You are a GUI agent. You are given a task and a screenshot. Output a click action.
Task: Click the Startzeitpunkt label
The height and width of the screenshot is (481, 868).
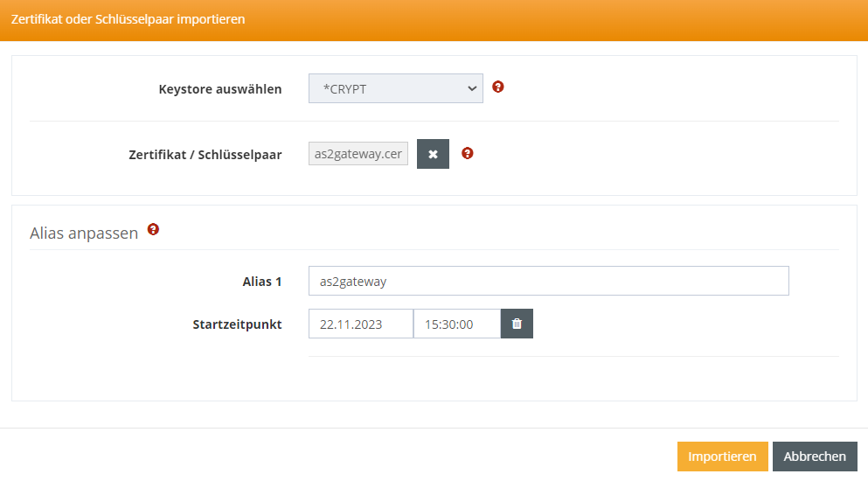pyautogui.click(x=237, y=324)
